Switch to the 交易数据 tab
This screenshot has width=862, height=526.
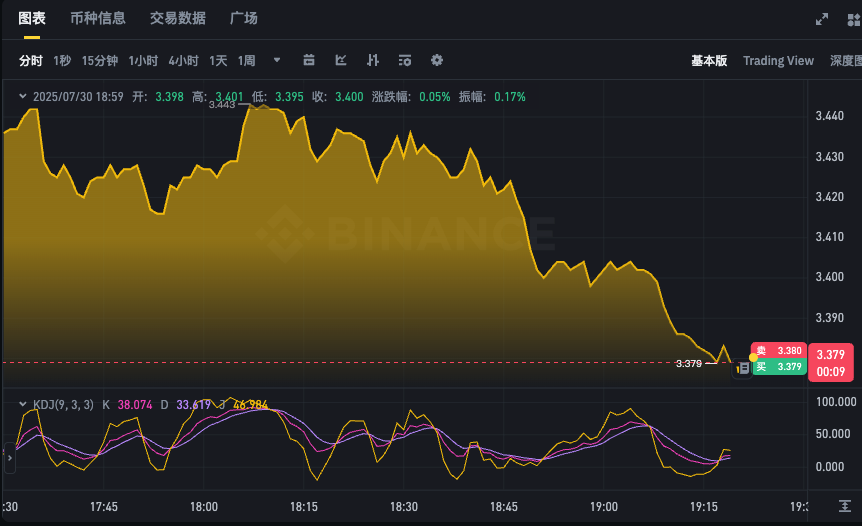tap(178, 18)
